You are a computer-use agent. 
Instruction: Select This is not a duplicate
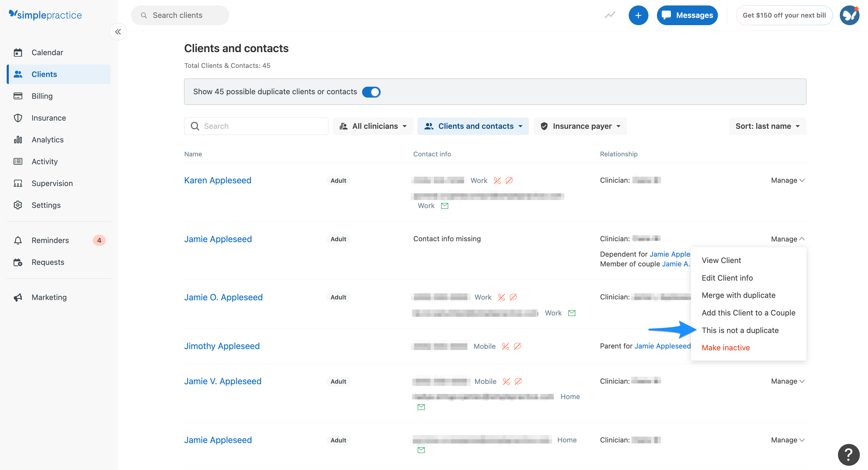click(x=740, y=330)
